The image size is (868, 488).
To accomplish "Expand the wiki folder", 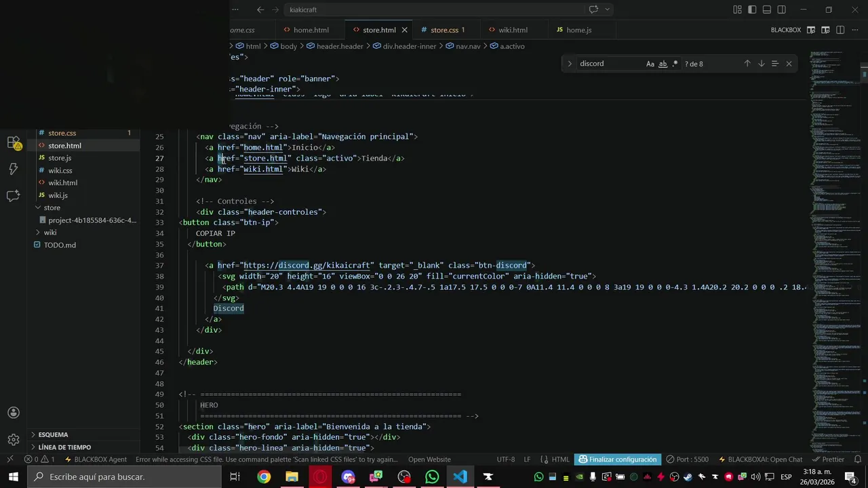I will point(84,232).
